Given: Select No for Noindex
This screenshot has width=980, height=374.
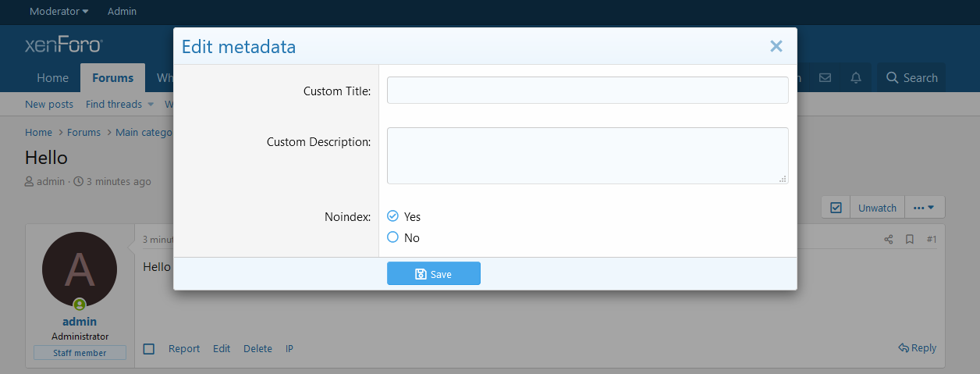Looking at the screenshot, I should pyautogui.click(x=393, y=237).
